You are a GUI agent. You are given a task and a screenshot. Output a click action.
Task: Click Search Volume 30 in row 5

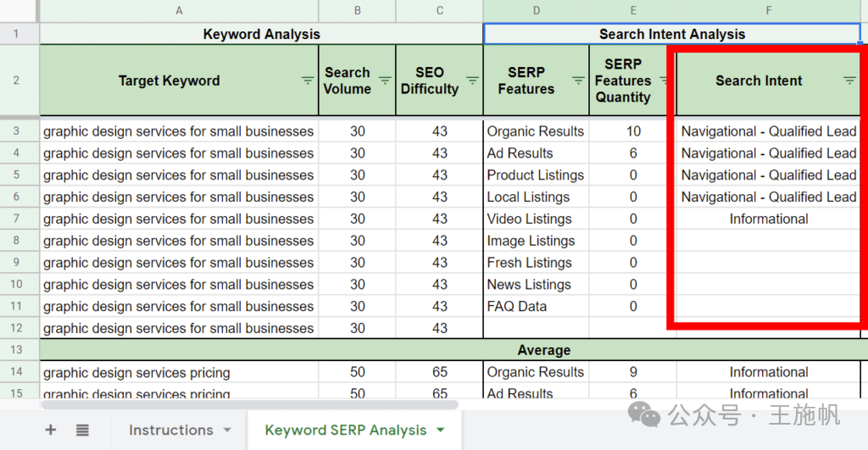357,175
